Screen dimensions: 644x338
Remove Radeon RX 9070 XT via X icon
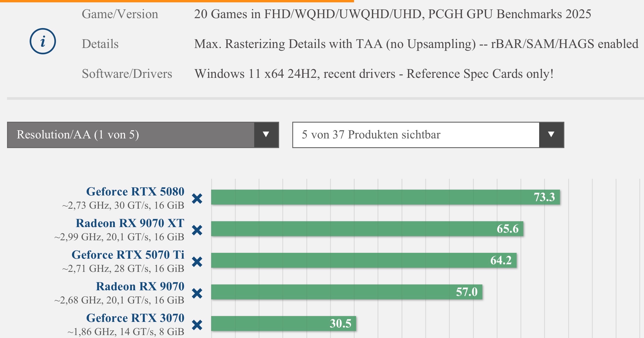point(197,230)
